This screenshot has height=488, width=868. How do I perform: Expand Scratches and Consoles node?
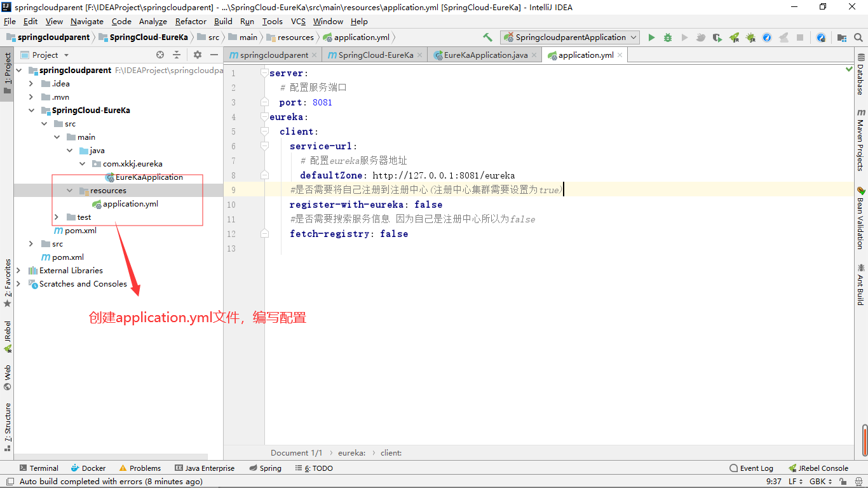pos(18,284)
